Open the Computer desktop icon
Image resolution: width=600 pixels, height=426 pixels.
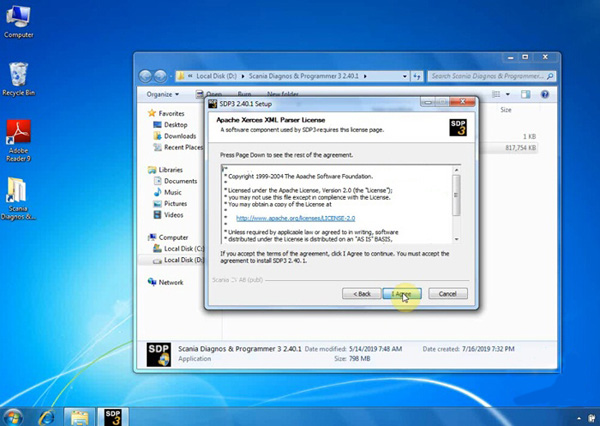[x=18, y=21]
